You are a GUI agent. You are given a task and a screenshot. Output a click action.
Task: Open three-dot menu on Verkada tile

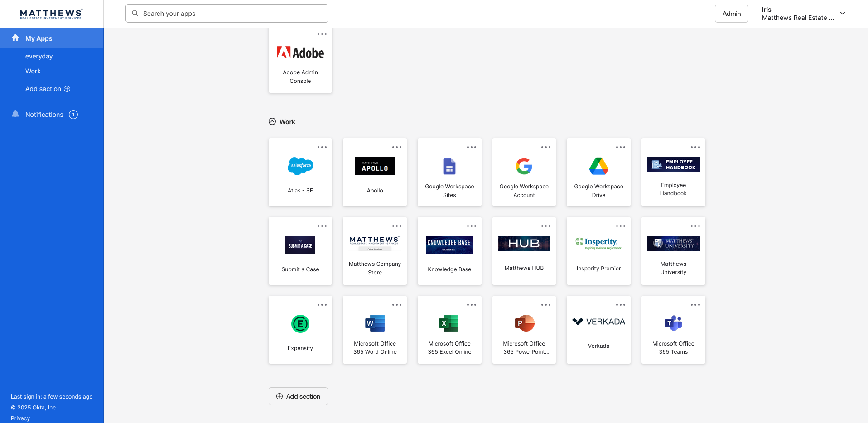click(x=621, y=305)
